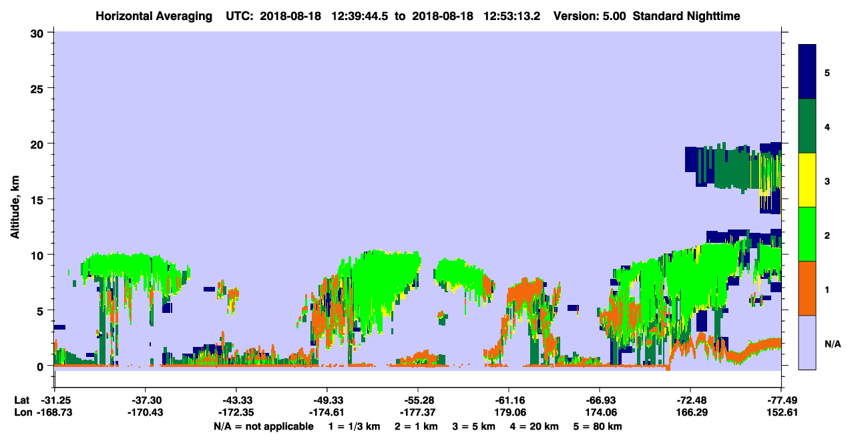Click the legend entry '1 = 1/3 km'
The height and width of the screenshot is (445, 868).
tap(353, 426)
